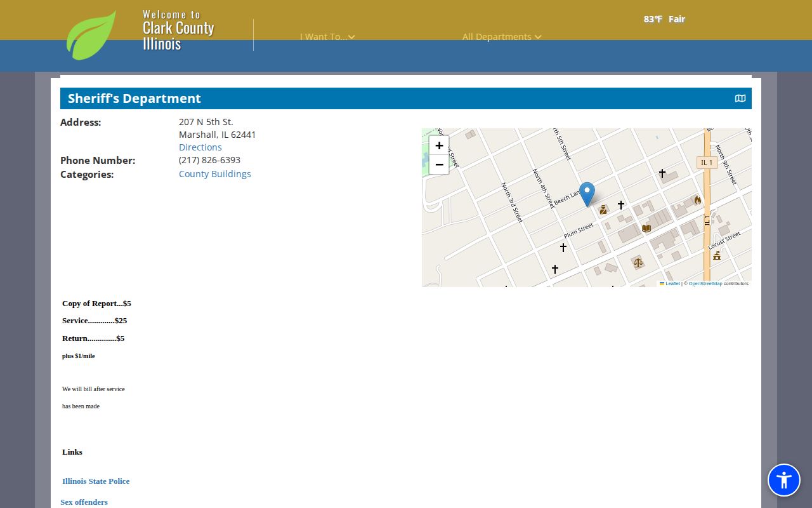812x508 pixels.
Task: Click the 'plus $1/mile' text
Action: tap(79, 356)
